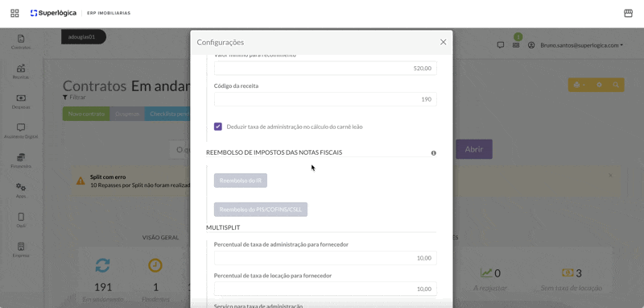Click the Configurações dialog title
Screen dimensions: 644x308
click(221, 42)
